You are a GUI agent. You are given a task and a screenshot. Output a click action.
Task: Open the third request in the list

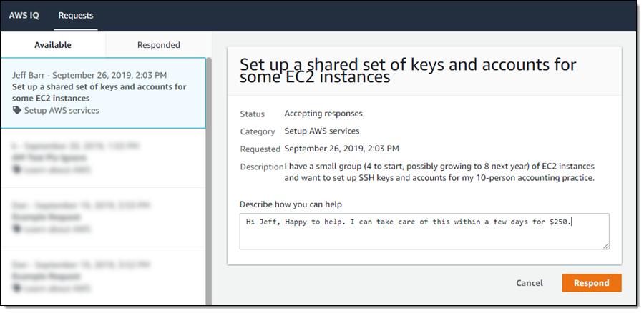(x=102, y=217)
